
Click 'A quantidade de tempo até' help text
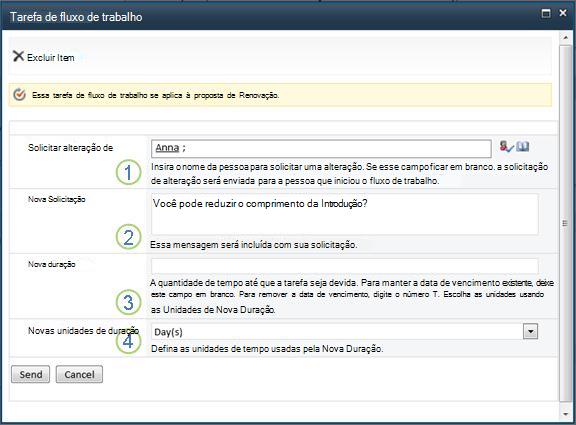(x=352, y=296)
